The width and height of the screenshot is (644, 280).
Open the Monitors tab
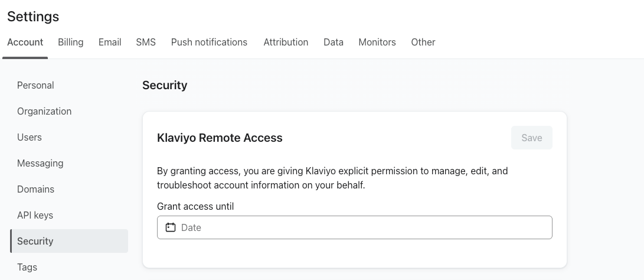(377, 43)
